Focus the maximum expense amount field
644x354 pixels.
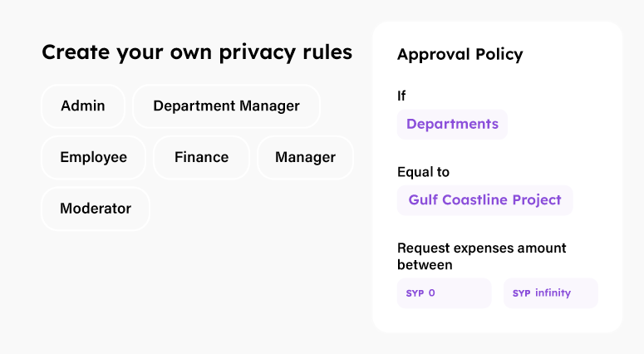pos(550,293)
